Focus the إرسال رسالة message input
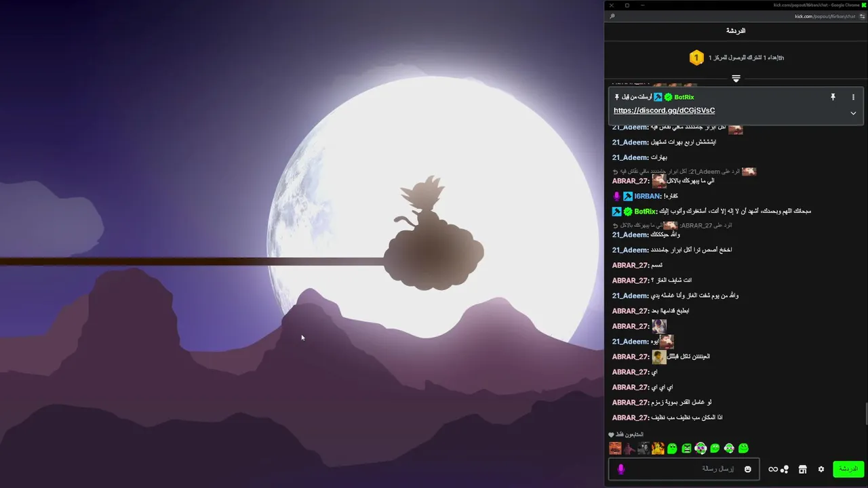Image resolution: width=868 pixels, height=488 pixels. click(684, 469)
